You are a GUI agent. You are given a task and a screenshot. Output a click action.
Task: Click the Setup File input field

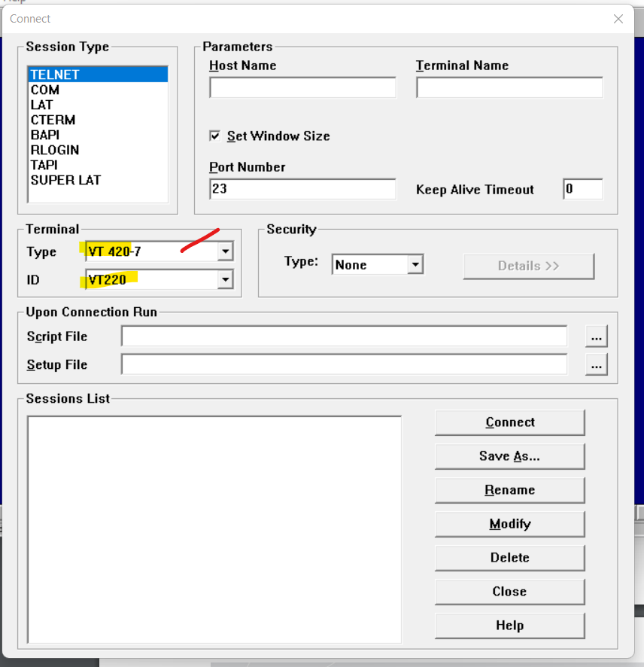pyautogui.click(x=344, y=364)
